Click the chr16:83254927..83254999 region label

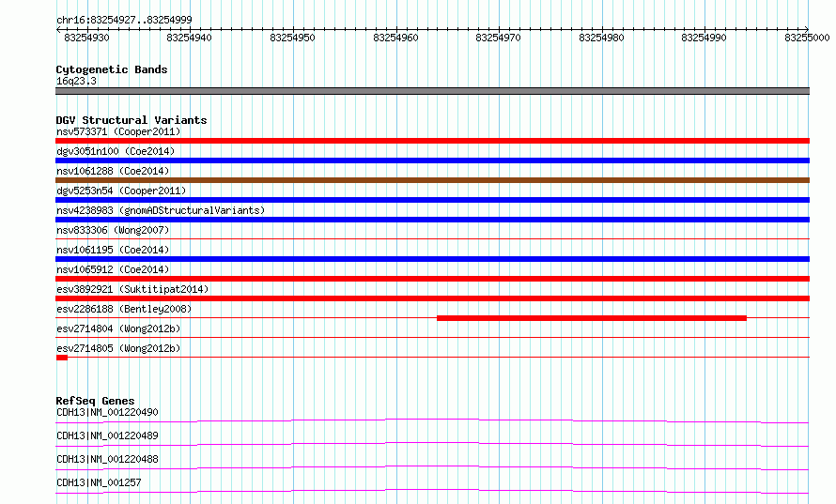[124, 20]
